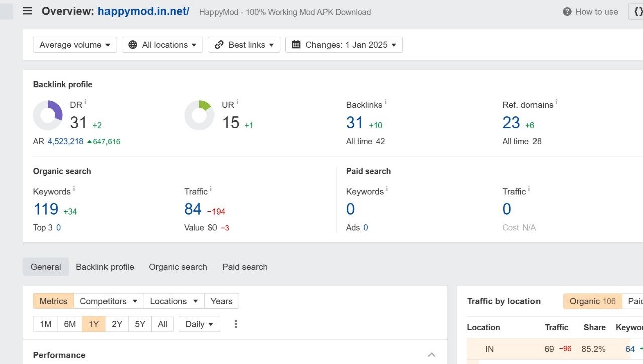Click the Ref. domains info icon
The image size is (643, 364).
coord(556,102)
